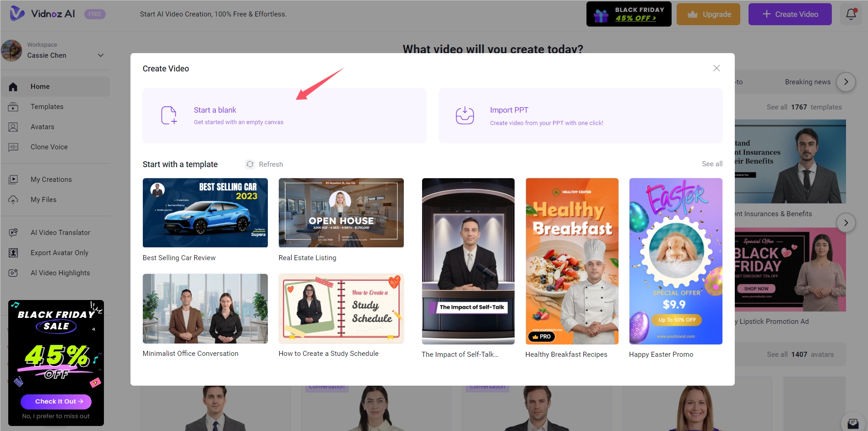Image resolution: width=868 pixels, height=431 pixels.
Task: Click the My Files label
Action: [43, 200]
